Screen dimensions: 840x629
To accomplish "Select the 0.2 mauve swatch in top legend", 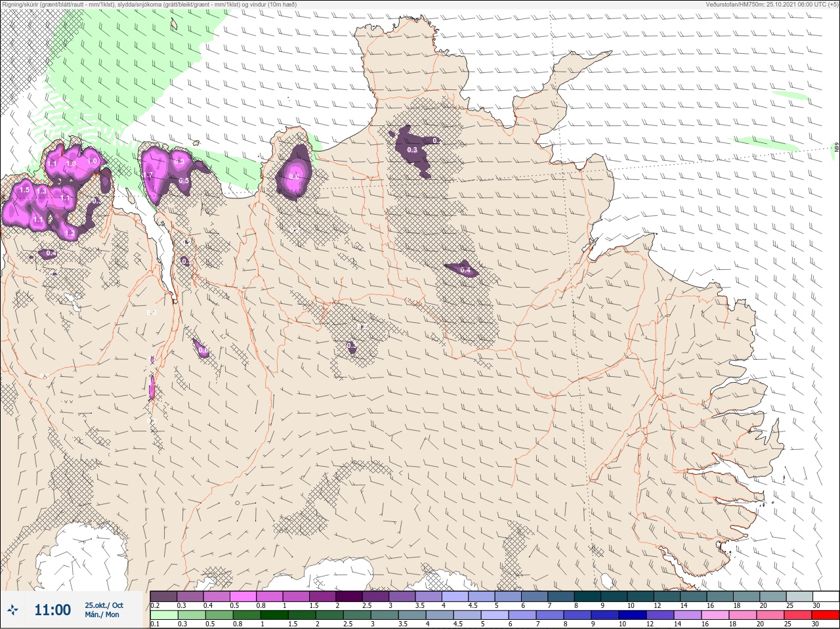I will tap(163, 596).
